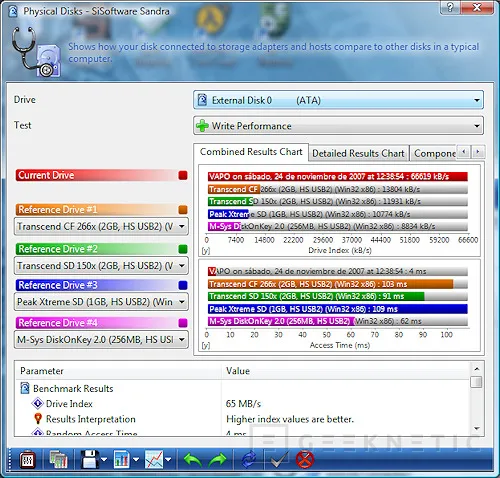Click the copy results stacked-pages icon
This screenshot has width=500, height=478.
pyautogui.click(x=59, y=460)
